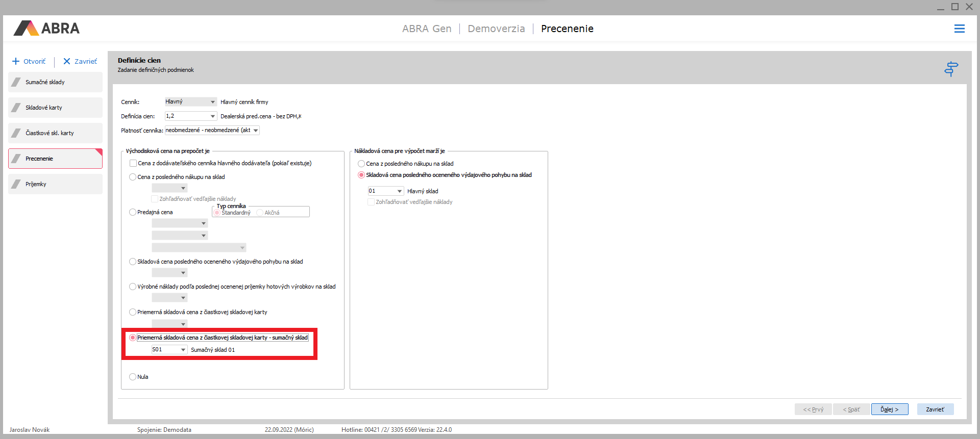980x439 pixels.
Task: Choose Cena z posledného nákupu for marža
Action: [361, 164]
